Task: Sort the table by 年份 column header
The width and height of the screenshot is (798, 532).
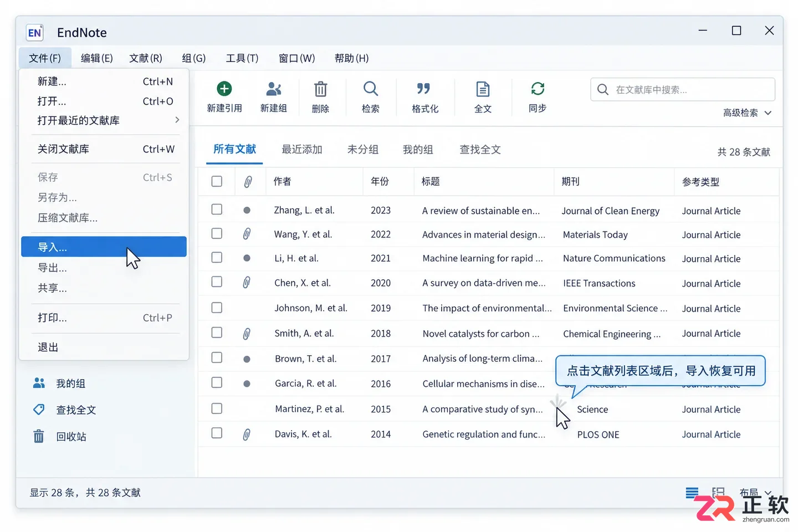Action: pos(380,182)
